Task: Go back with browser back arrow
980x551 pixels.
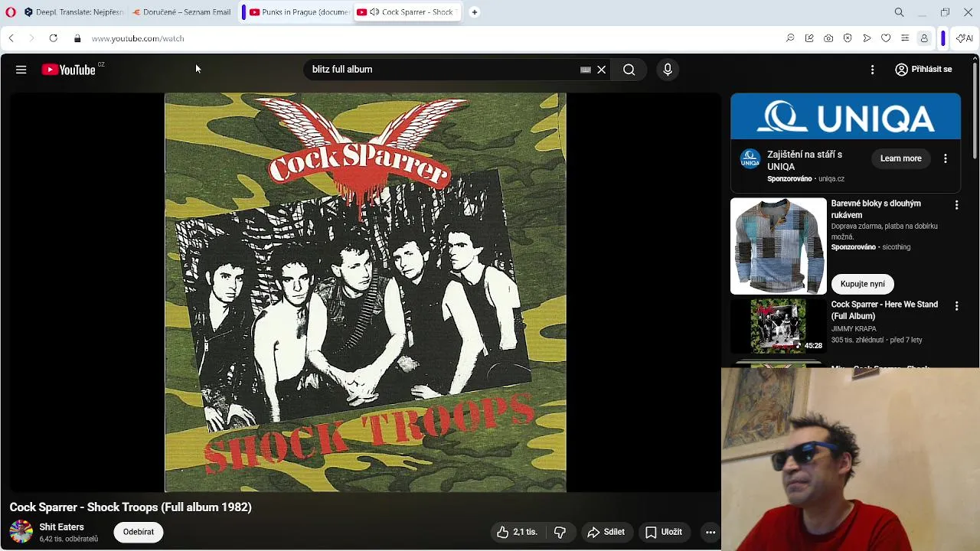Action: (11, 38)
